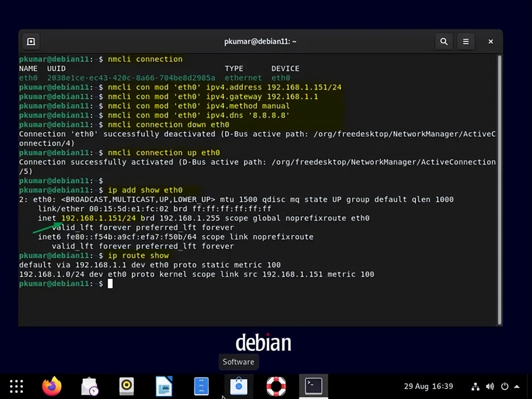Show the applications grid
Image resolution: width=532 pixels, height=399 pixels.
[x=17, y=386]
